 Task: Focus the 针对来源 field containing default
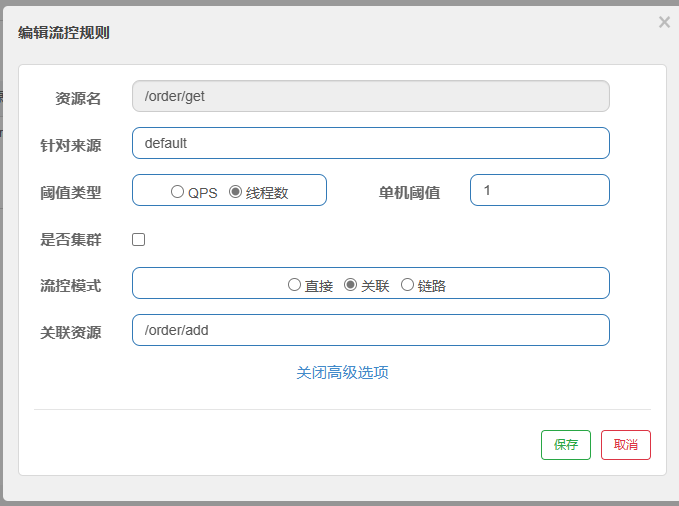371,143
